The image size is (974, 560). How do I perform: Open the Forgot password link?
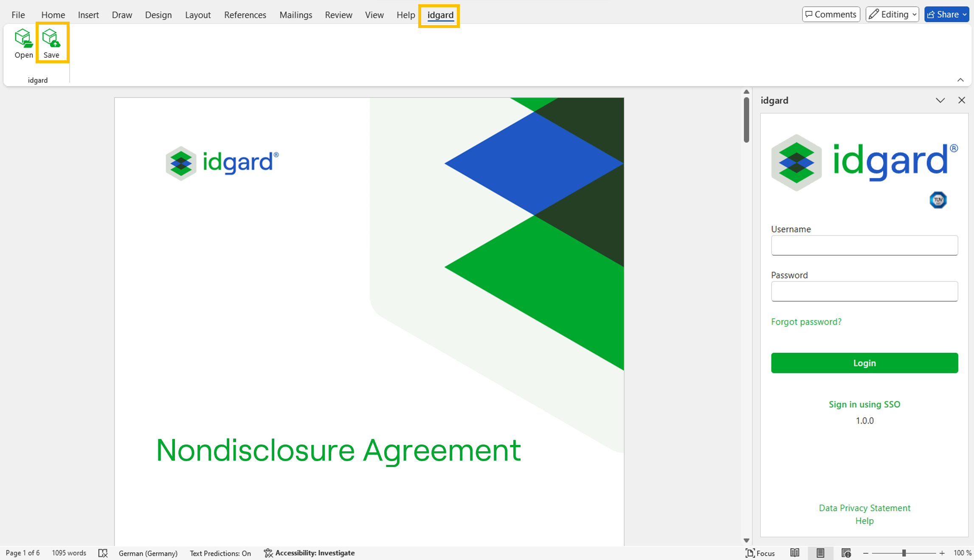[806, 321]
